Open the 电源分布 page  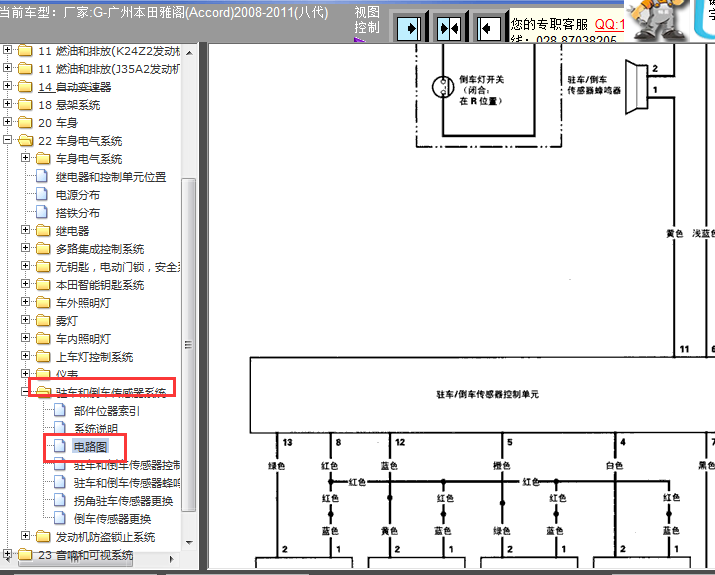tap(78, 195)
